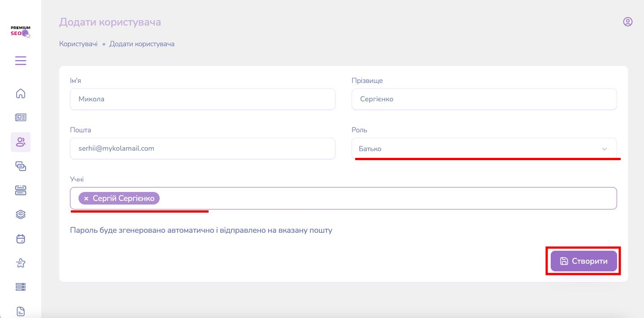This screenshot has height=318, width=644.
Task: Open the Учні multi-select field
Action: [x=386, y=198]
